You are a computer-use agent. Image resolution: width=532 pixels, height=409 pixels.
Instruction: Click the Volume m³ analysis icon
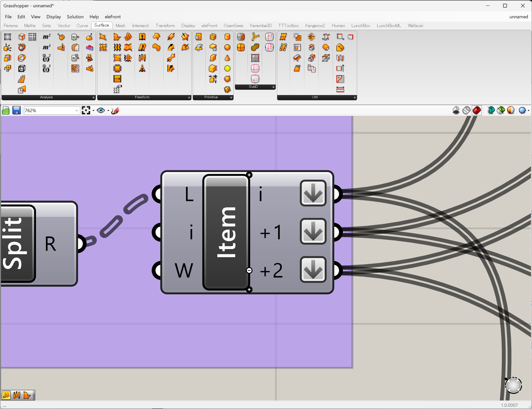(x=46, y=47)
